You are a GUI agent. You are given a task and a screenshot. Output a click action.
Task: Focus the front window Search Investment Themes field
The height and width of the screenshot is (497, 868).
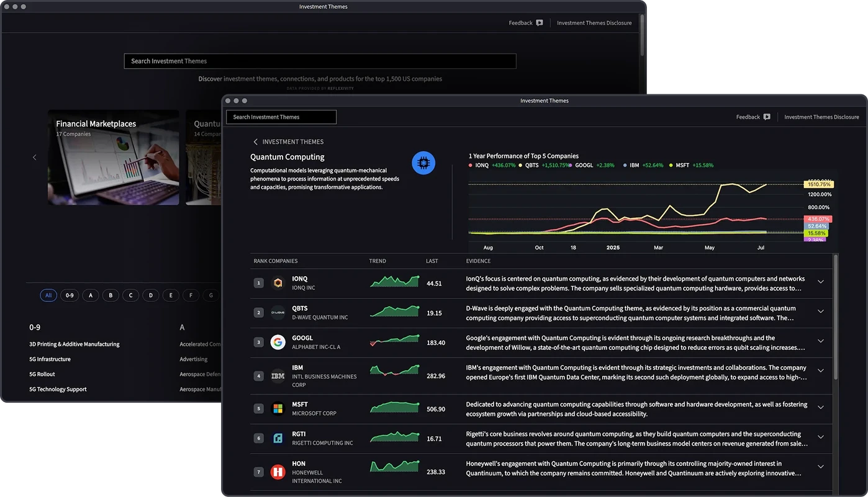[281, 117]
